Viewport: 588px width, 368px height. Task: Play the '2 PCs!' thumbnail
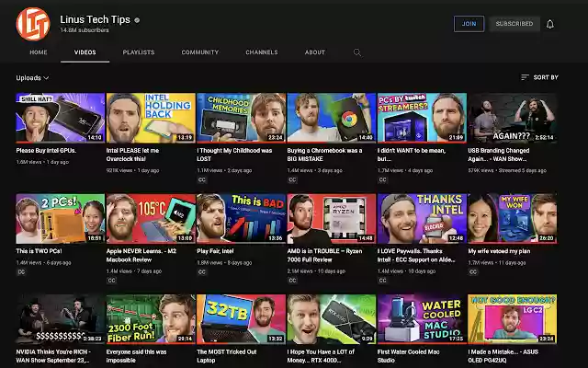click(60, 219)
